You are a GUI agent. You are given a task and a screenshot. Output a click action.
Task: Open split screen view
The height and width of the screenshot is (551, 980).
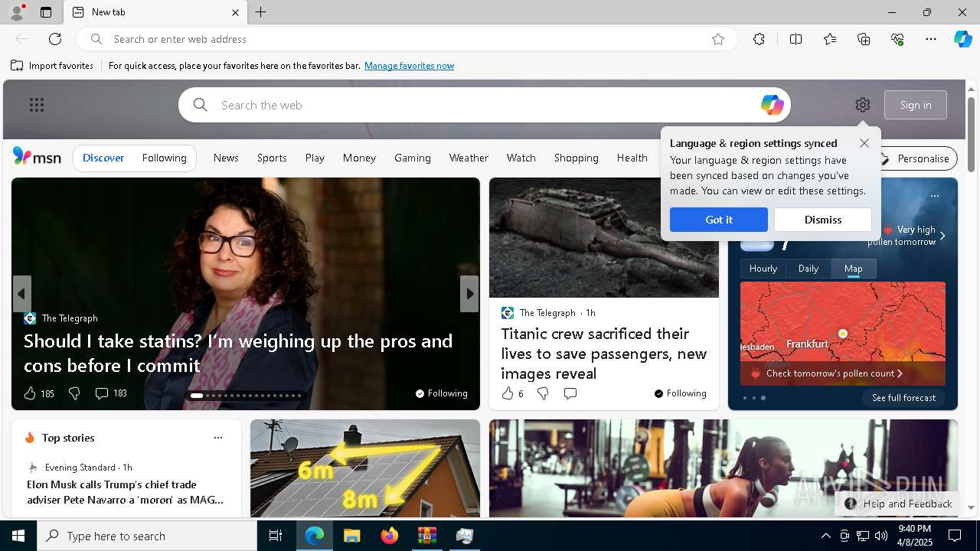pyautogui.click(x=796, y=39)
